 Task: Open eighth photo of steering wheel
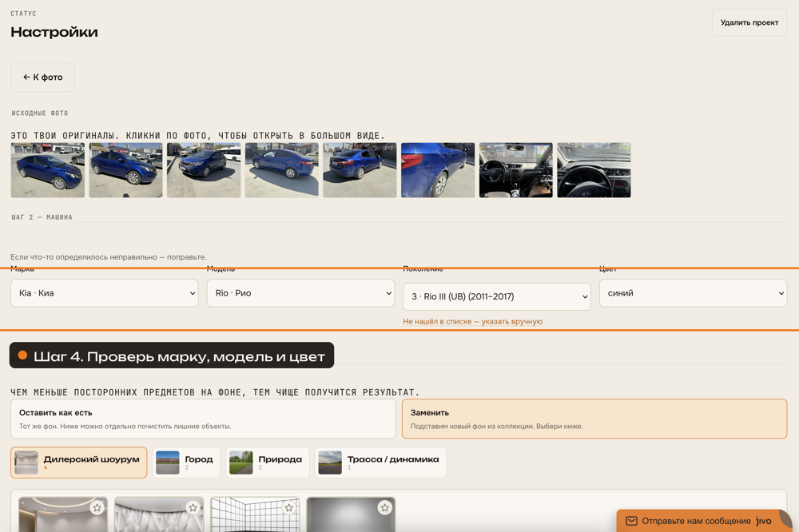(594, 170)
